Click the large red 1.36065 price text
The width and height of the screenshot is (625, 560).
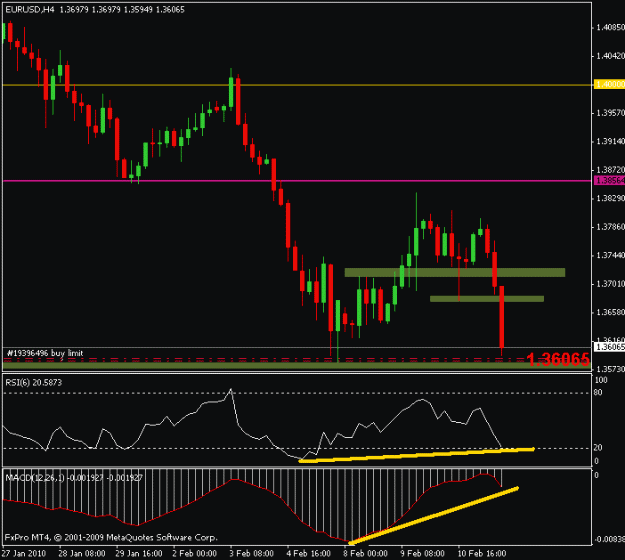pos(558,360)
